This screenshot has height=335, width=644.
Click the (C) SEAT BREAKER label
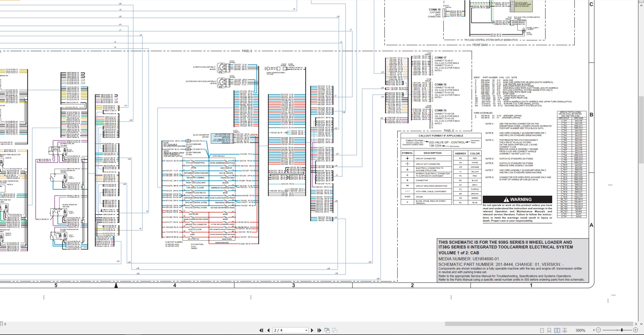(193, 152)
